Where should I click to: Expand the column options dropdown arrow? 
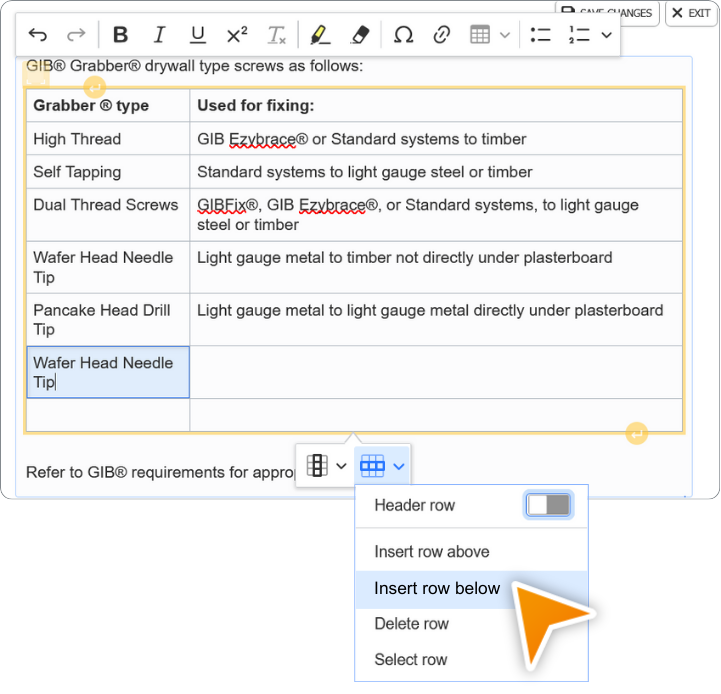click(341, 466)
